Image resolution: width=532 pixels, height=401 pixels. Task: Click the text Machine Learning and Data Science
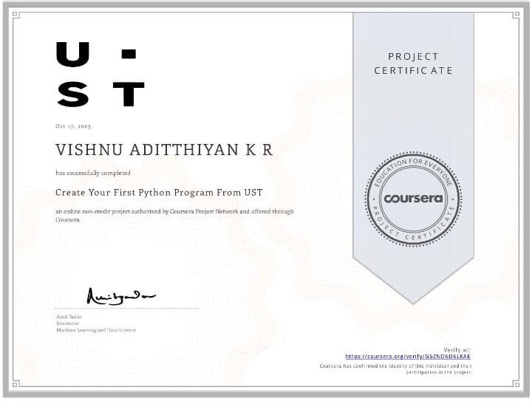(x=96, y=330)
